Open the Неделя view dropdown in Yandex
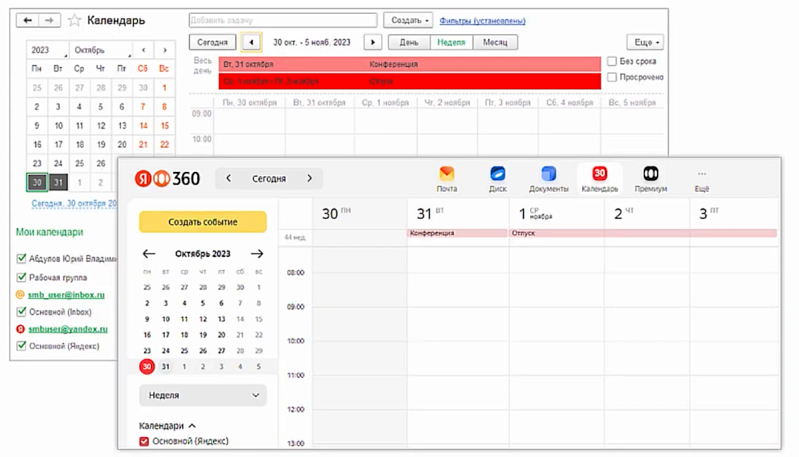Screen dimensions: 799x457 (x=203, y=395)
